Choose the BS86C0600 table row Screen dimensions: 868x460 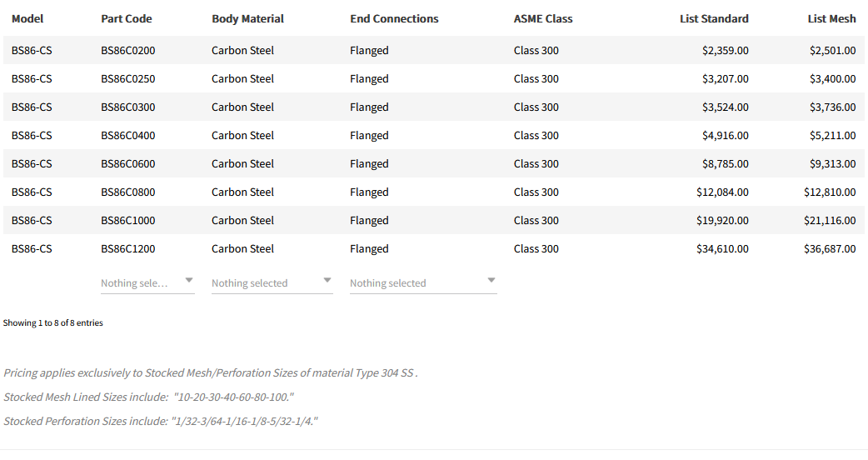point(127,163)
